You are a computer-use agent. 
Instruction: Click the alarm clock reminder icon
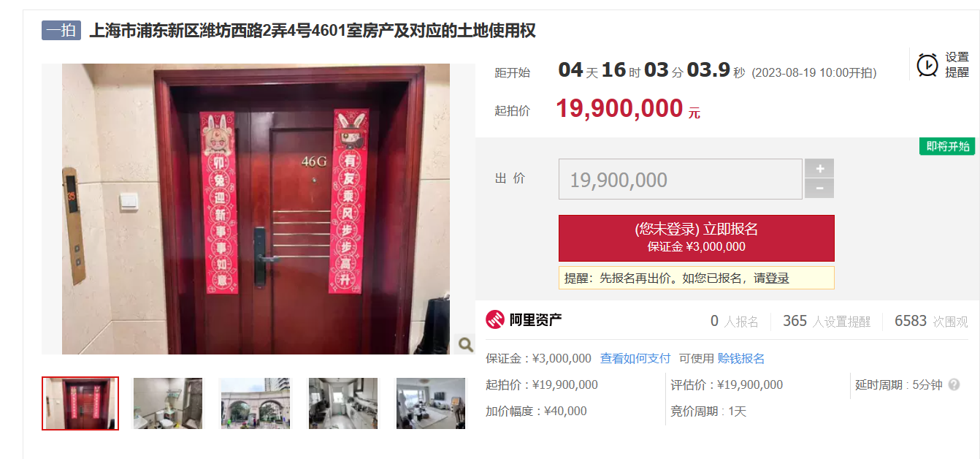[927, 65]
